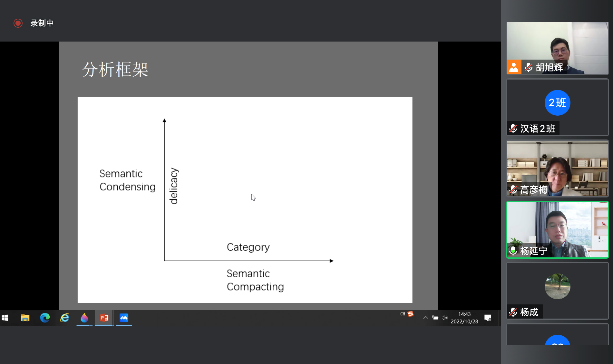Open the clock showing 14:43 2022/10/28
This screenshot has width=613, height=364.
tap(464, 318)
